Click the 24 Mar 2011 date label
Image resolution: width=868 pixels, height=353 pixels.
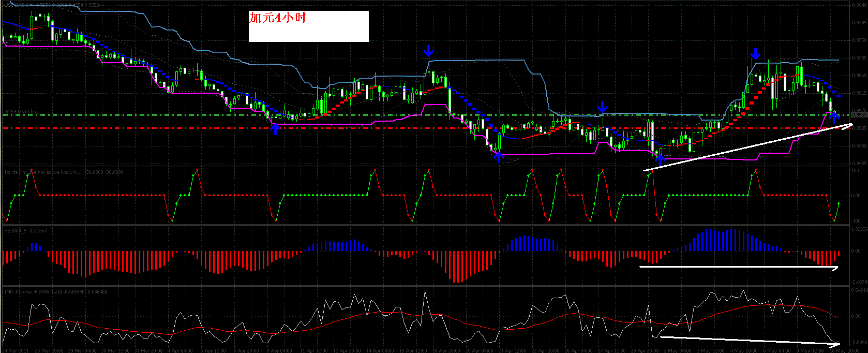pyautogui.click(x=16, y=350)
